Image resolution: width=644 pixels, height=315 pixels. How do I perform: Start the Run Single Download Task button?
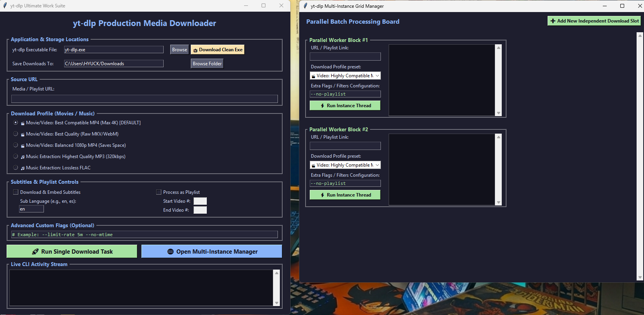tap(72, 251)
